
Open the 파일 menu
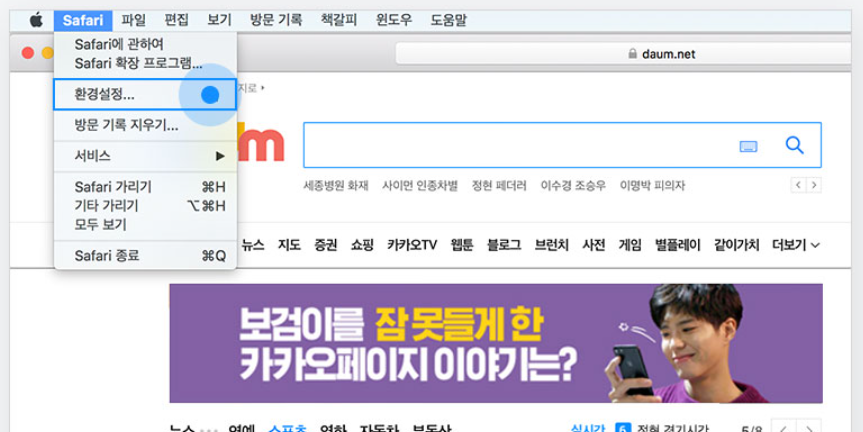pos(134,20)
